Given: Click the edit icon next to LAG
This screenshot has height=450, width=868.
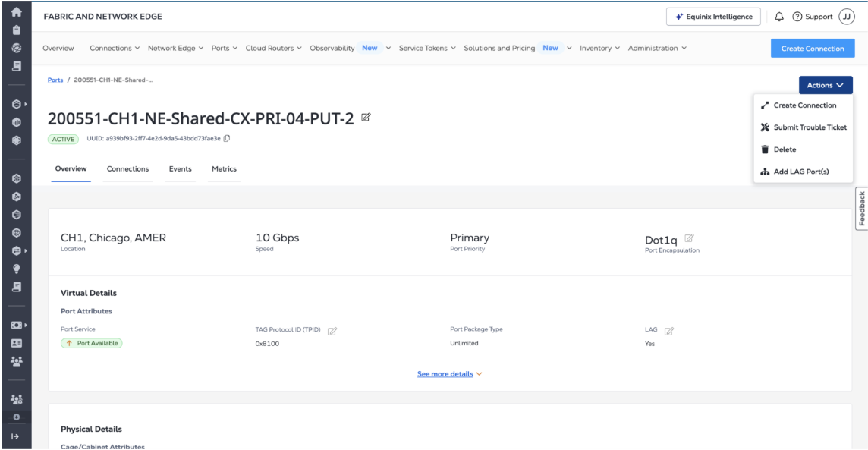Looking at the screenshot, I should (x=668, y=329).
